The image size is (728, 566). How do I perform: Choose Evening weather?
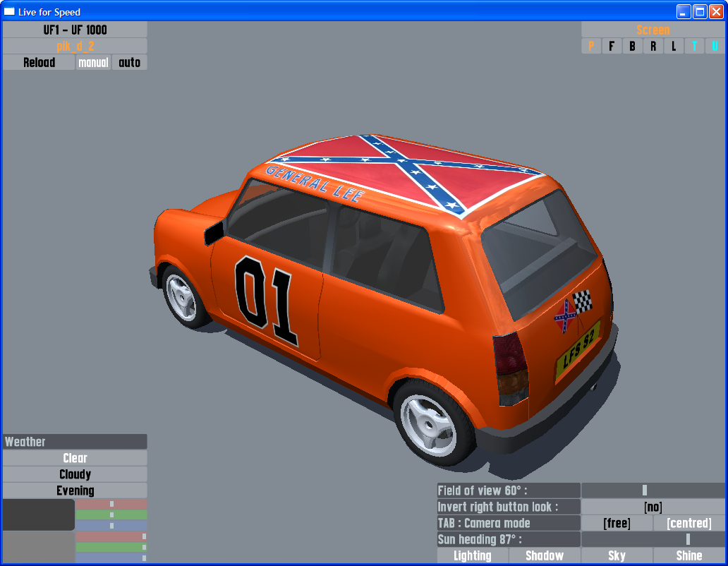click(75, 490)
